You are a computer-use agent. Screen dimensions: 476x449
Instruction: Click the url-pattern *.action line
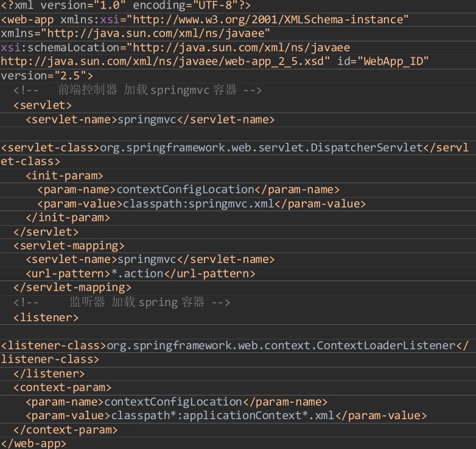tap(140, 274)
